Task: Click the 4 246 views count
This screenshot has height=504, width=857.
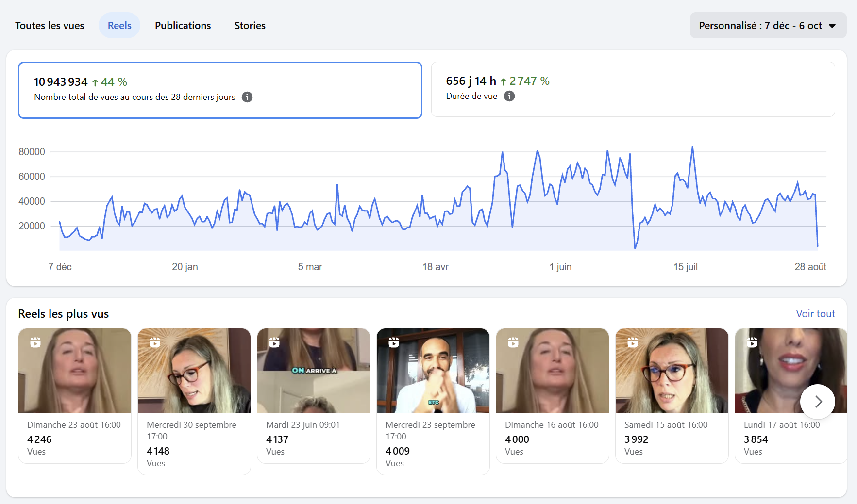Action: 39,439
